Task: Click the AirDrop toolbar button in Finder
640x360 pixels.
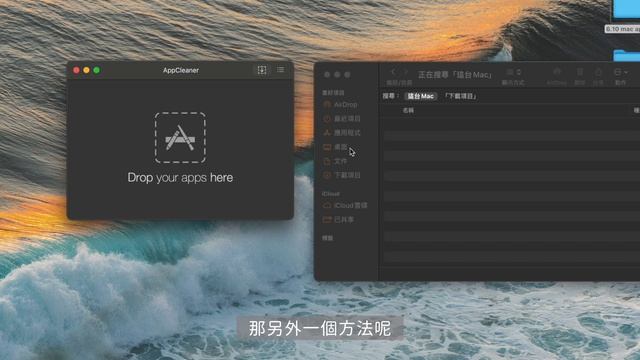Action: [x=557, y=72]
